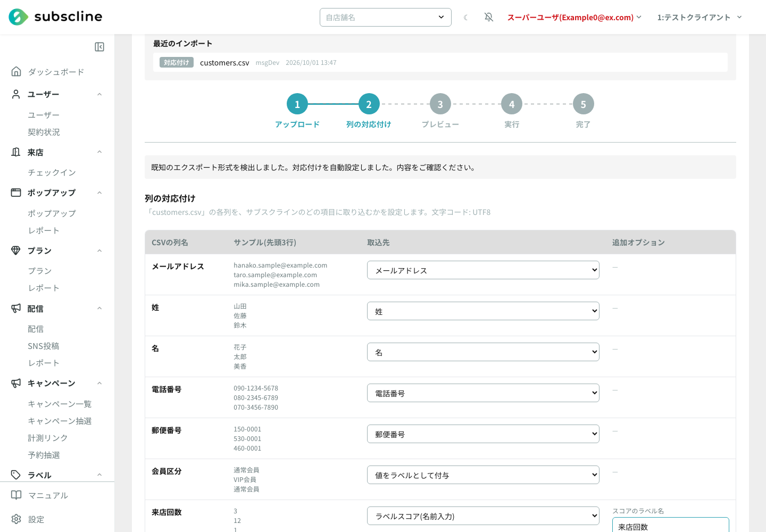Open 取込先 dropdown for 電話番号 row
This screenshot has height=532, width=766.
click(x=483, y=393)
